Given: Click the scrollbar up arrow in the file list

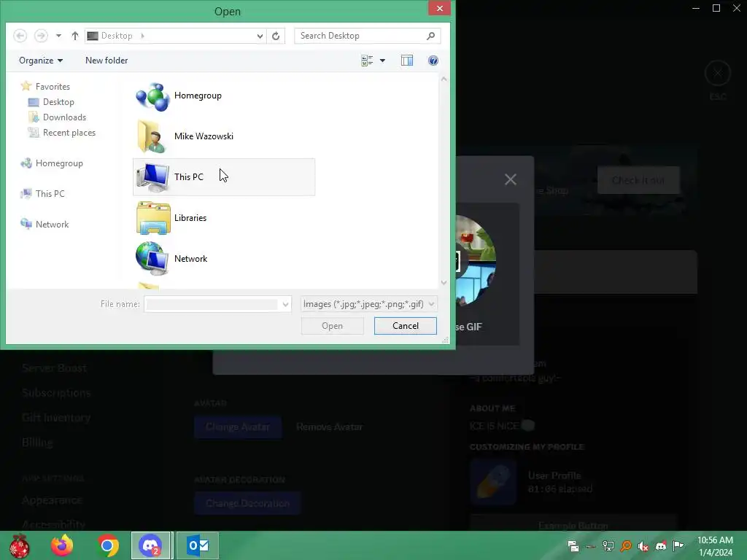Looking at the screenshot, I should click(444, 79).
